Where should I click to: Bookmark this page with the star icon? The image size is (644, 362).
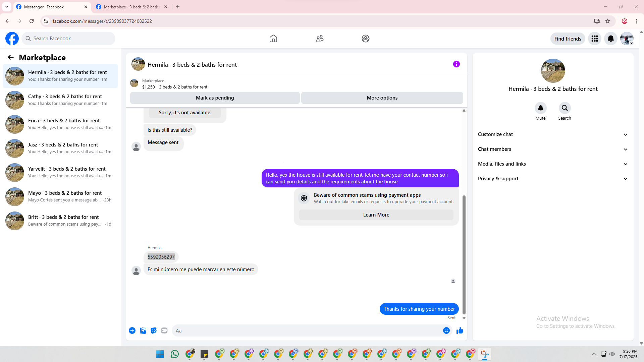608,21
